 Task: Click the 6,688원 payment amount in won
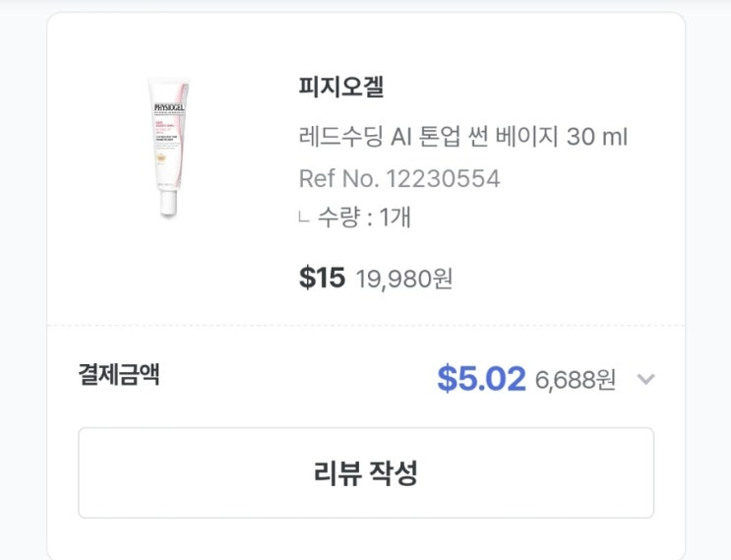[576, 380]
